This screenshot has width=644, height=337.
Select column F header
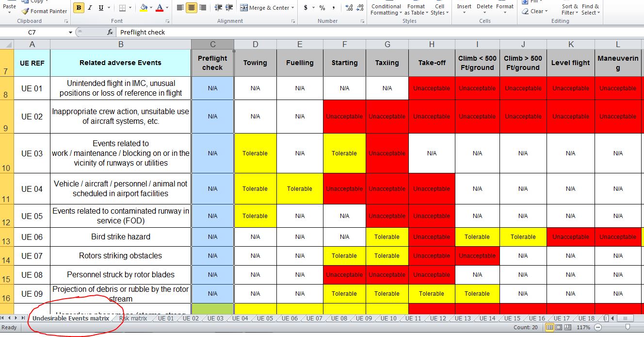(344, 45)
